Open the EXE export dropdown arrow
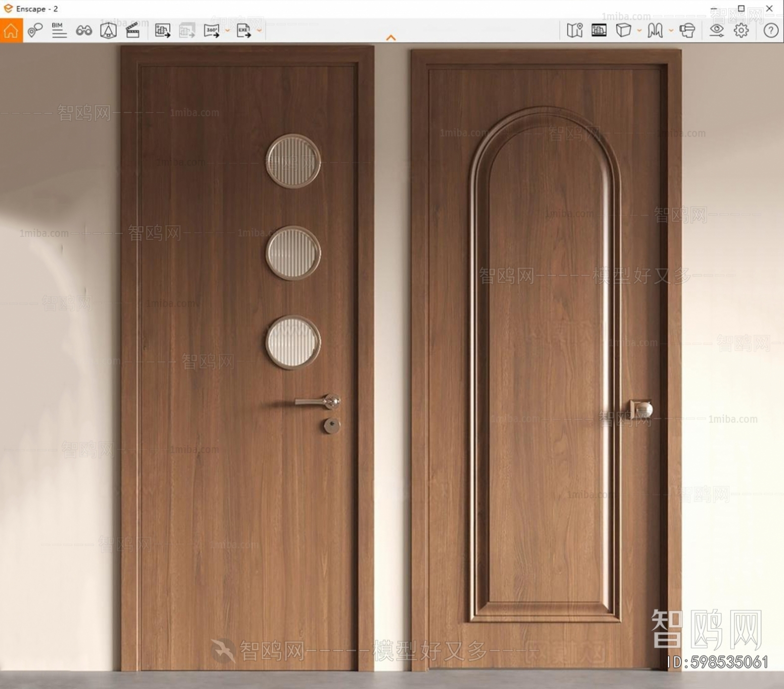Image resolution: width=784 pixels, height=689 pixels. point(259,31)
